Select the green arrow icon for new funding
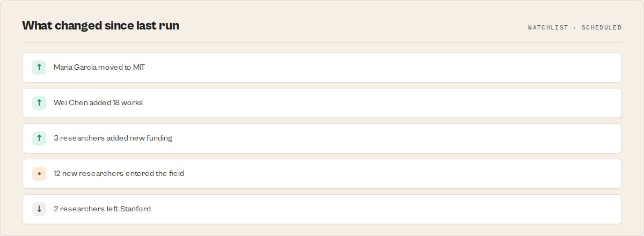 click(39, 138)
